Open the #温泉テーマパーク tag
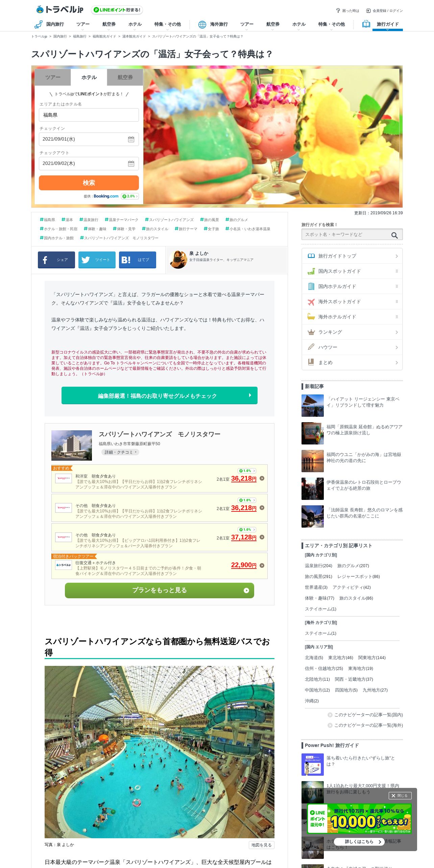This screenshot has height=868, width=434. (121, 220)
